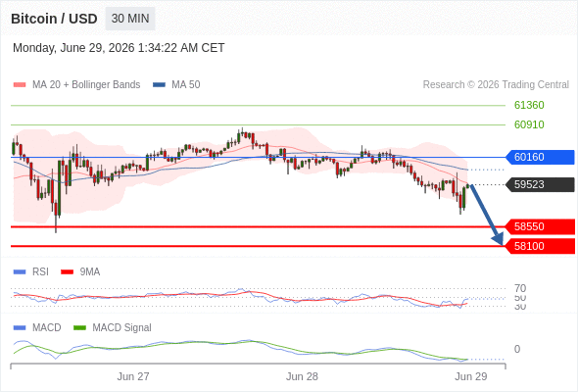The image size is (578, 392).
Task: Click the blue 60160 pivot price tag
Action: (x=539, y=157)
